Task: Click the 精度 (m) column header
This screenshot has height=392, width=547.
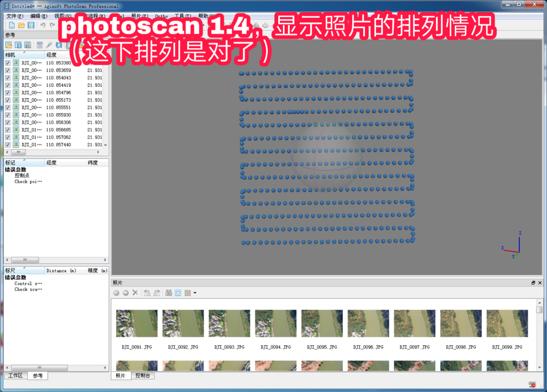Action: pyautogui.click(x=97, y=270)
